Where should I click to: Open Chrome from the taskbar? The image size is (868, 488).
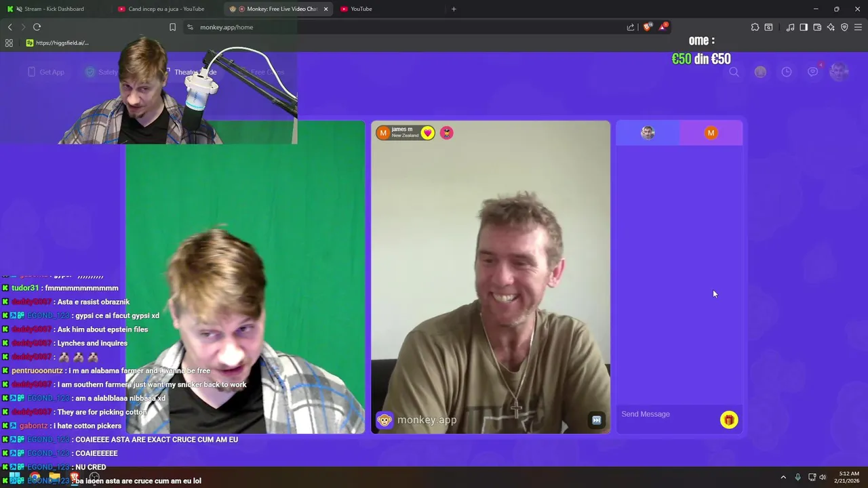(34, 476)
